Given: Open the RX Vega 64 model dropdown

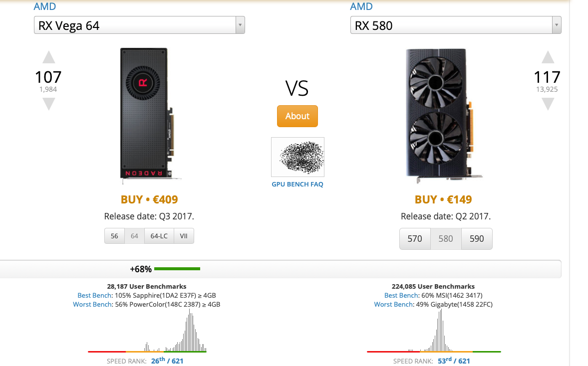Looking at the screenshot, I should (139, 25).
